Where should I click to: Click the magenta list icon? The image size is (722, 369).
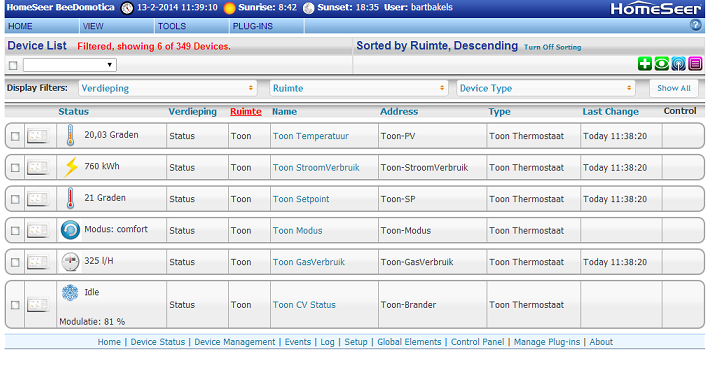(695, 64)
